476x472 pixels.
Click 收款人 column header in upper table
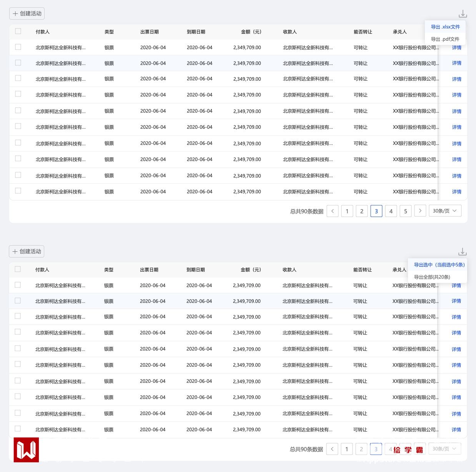290,32
